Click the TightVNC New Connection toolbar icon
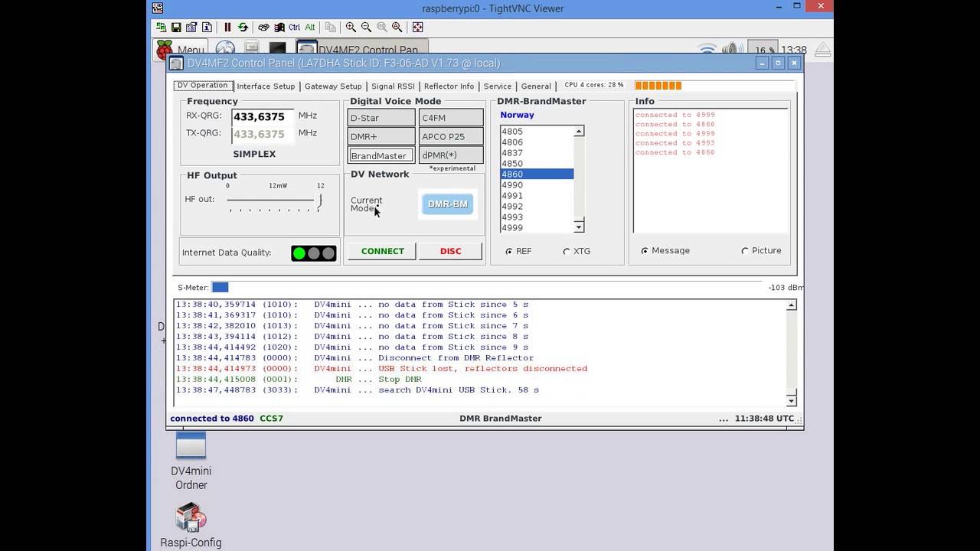The image size is (980, 551). point(161,27)
